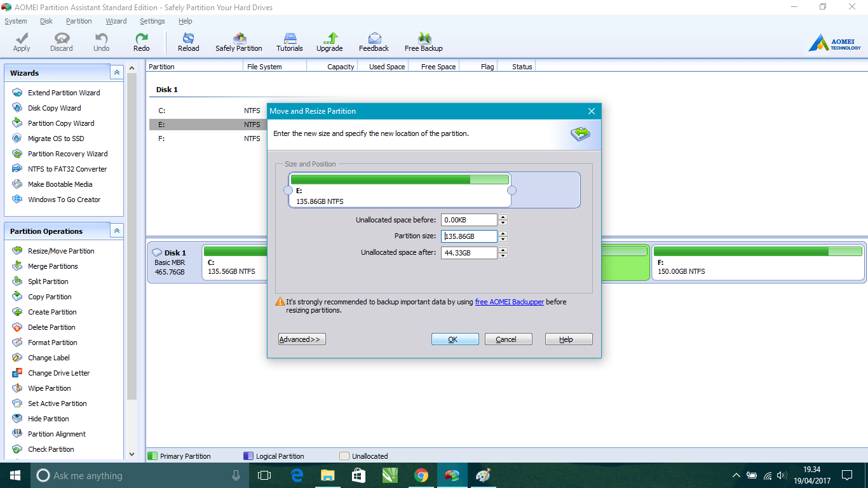Click Unallocated space before spinner
Screen dimensions: 868x488
click(503, 220)
